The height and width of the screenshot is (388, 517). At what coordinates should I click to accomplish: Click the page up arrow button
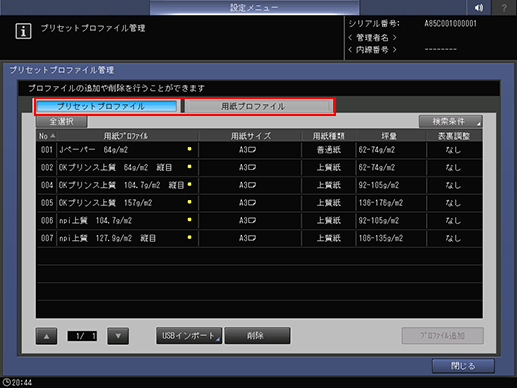click(x=46, y=336)
